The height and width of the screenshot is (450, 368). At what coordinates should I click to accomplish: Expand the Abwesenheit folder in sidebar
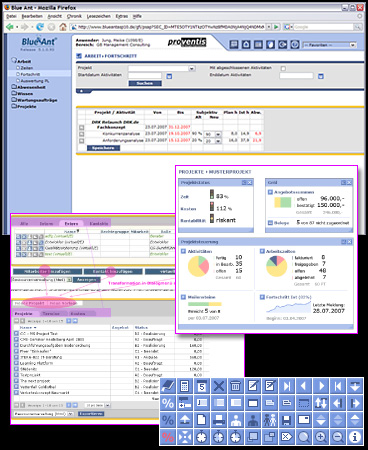pyautogui.click(x=29, y=87)
